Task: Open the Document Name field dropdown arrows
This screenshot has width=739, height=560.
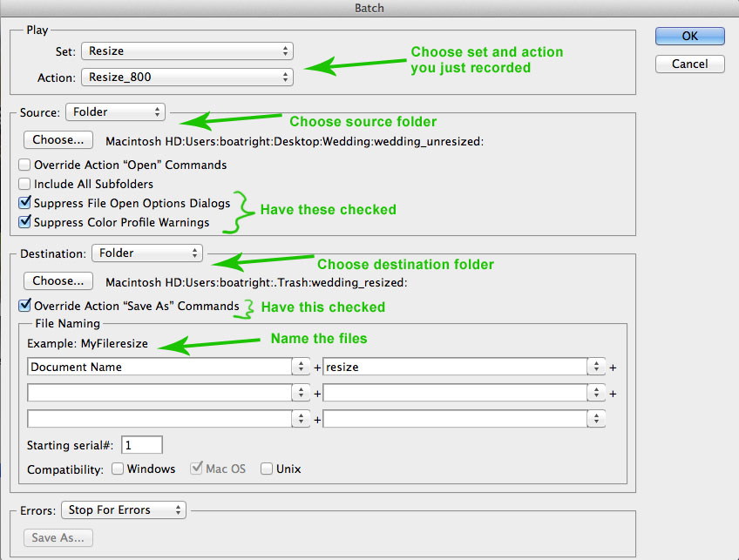Action: pos(301,367)
